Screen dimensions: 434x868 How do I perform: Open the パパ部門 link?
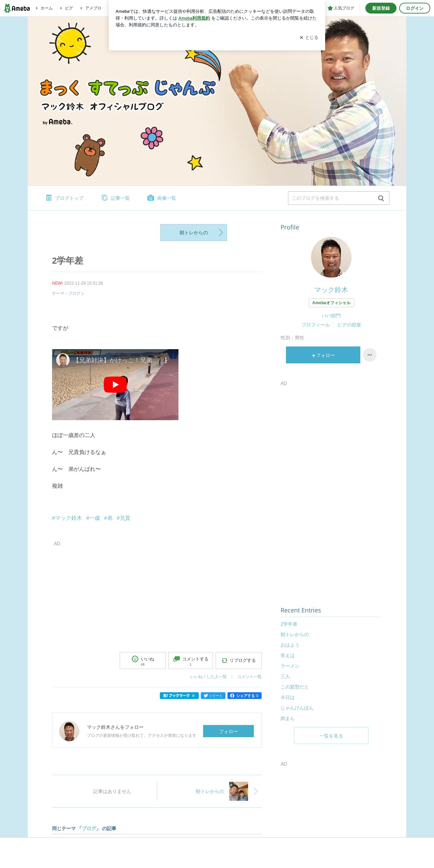[x=331, y=316]
